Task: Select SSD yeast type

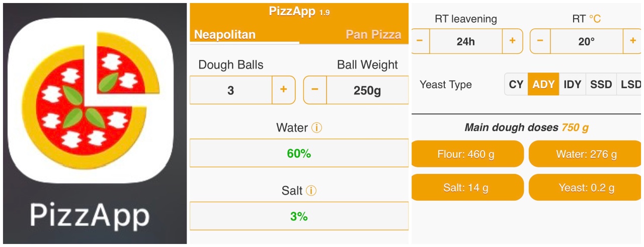Action: click(x=601, y=85)
